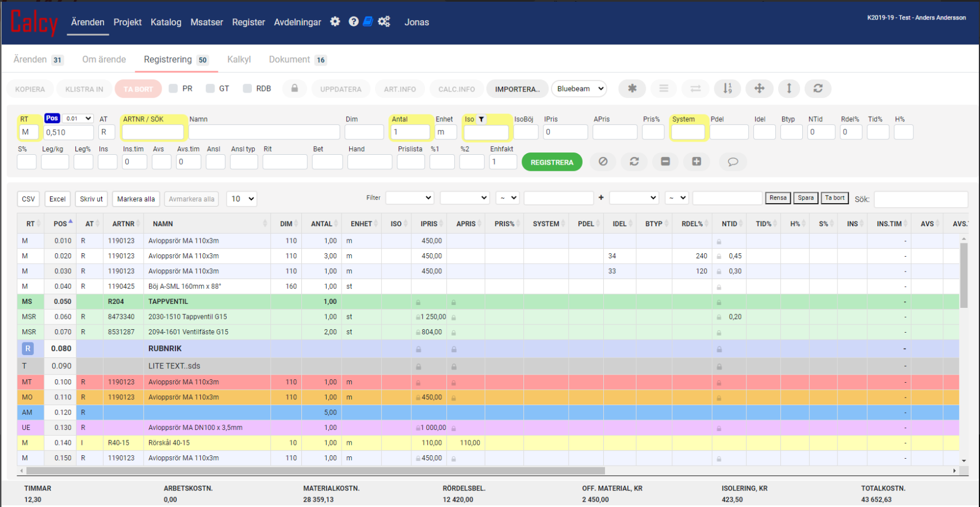Click the plus square icon near Registrera
Screen dimensions: 980x507
tap(696, 162)
